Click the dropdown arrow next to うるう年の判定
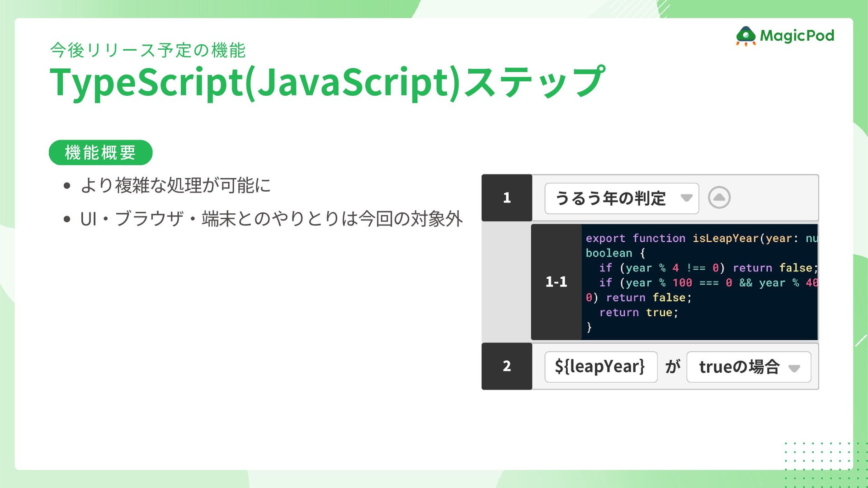This screenshot has width=868, height=488. 686,198
